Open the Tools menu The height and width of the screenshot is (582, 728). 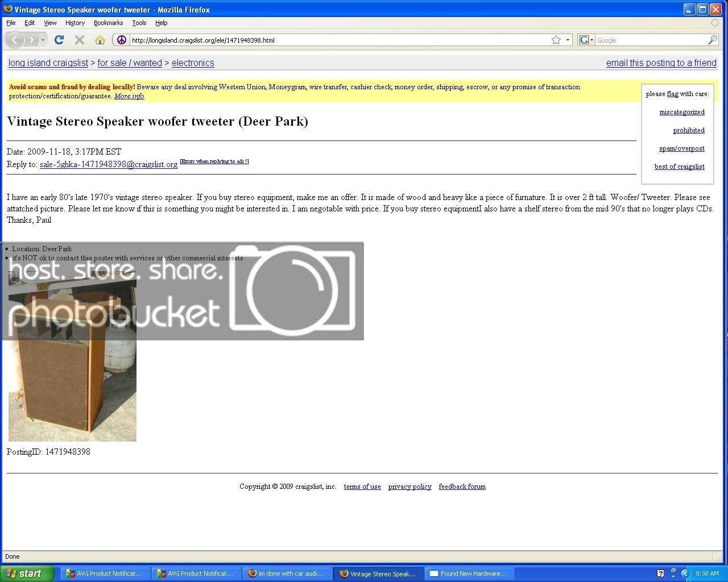coord(139,23)
